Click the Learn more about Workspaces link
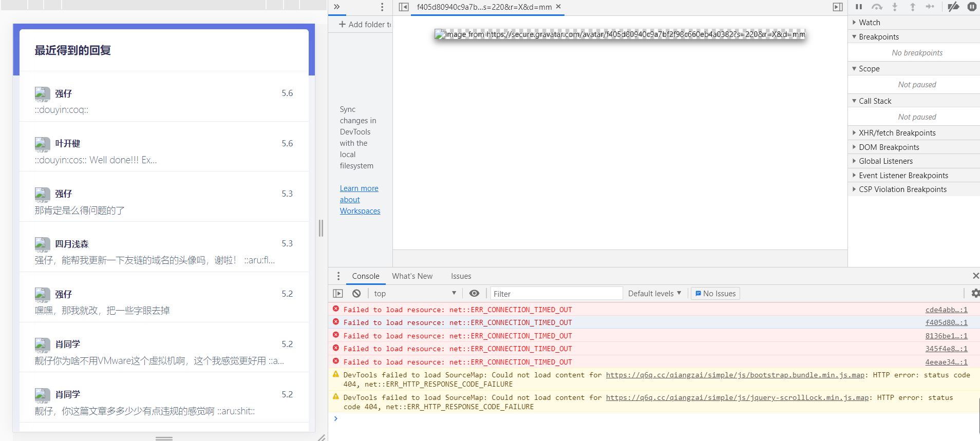980x441 pixels. [360, 200]
